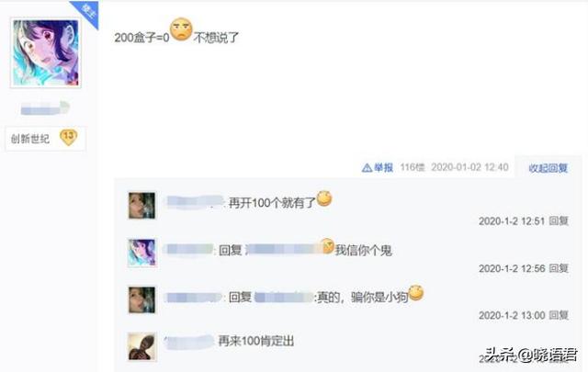Click the second reply's anime avatar

[141, 253]
